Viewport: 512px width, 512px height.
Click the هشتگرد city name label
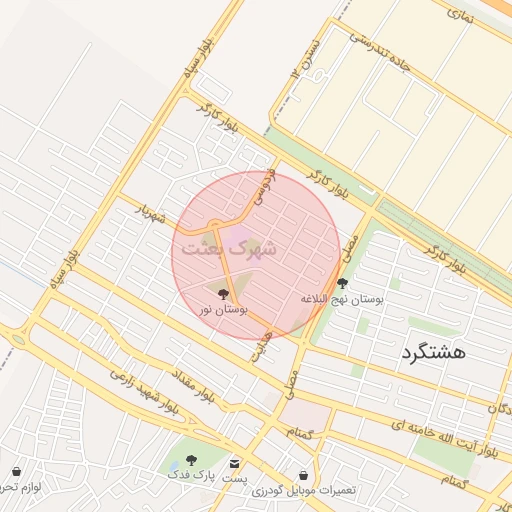(433, 353)
